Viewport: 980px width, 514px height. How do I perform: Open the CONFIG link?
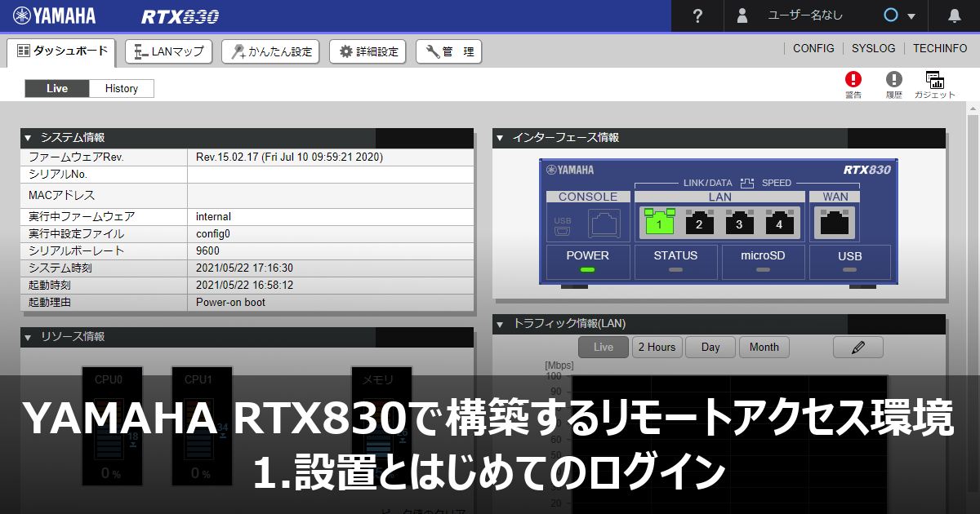pos(813,48)
